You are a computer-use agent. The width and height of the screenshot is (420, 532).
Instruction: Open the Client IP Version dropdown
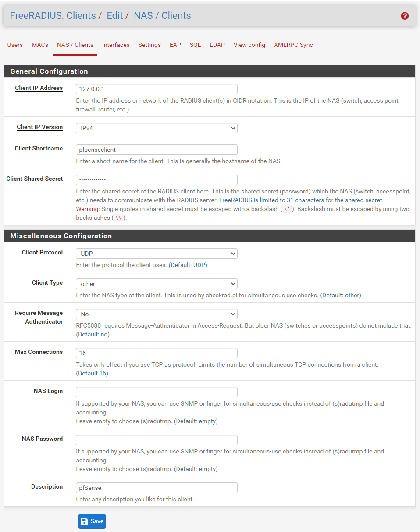(157, 128)
